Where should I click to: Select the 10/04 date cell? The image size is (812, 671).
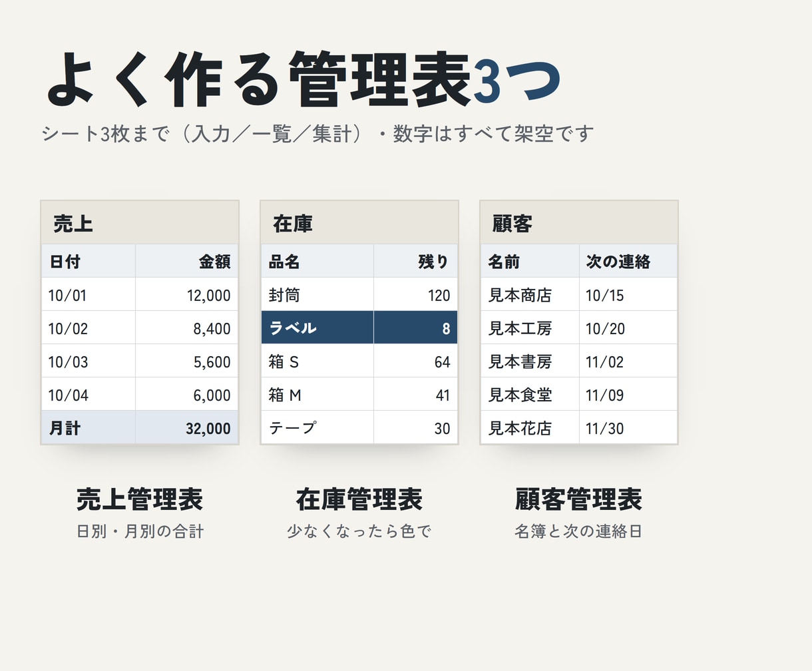click(x=89, y=394)
